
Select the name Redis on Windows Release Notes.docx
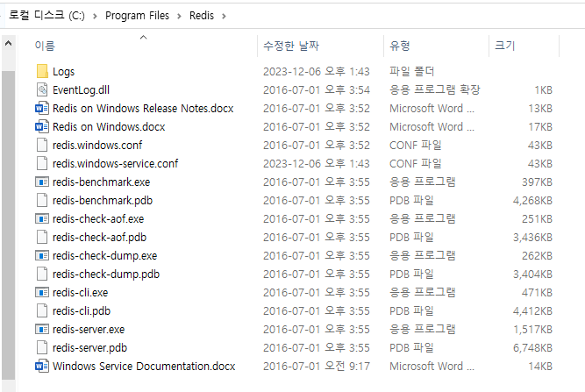(x=143, y=108)
